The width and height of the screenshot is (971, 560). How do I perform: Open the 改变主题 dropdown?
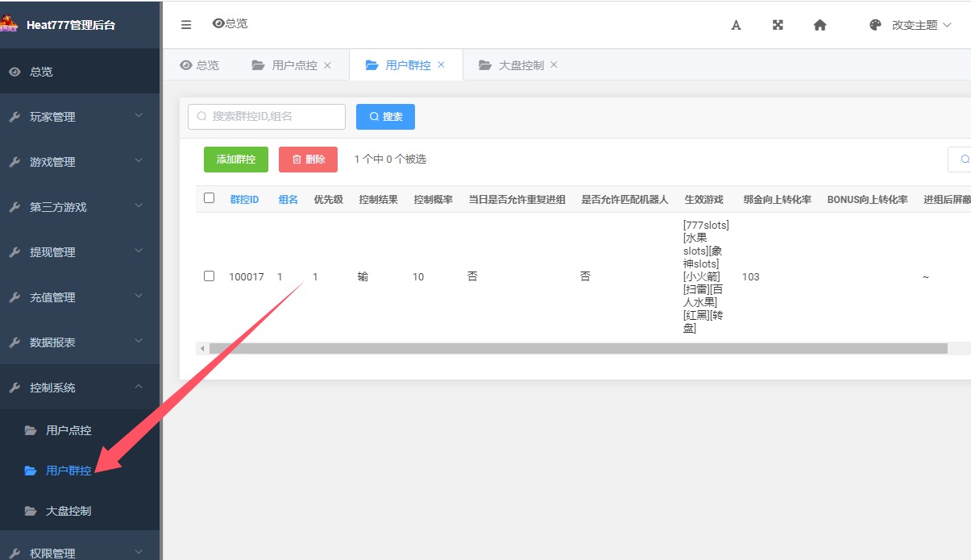coord(913,25)
